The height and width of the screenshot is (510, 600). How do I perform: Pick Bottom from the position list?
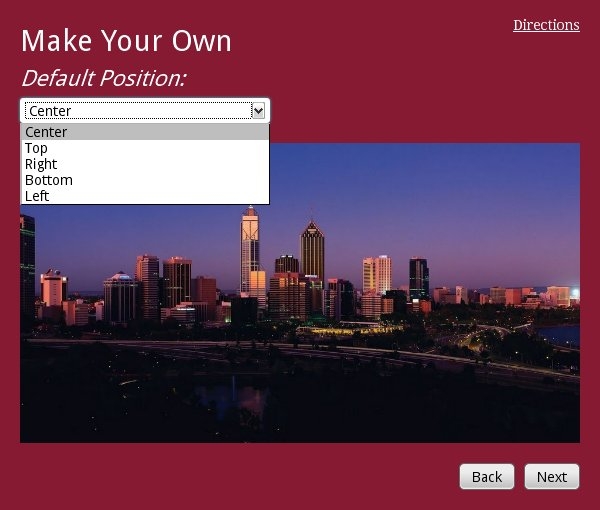tap(145, 180)
